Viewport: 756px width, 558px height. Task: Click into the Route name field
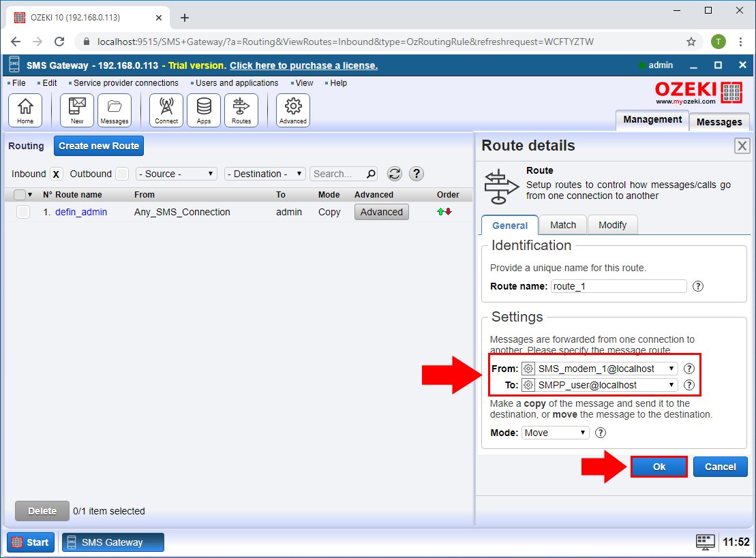(618, 286)
